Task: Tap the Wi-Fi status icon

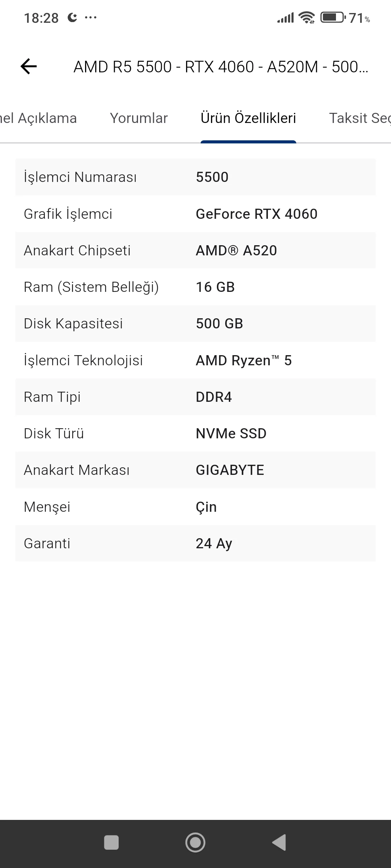Action: (306, 17)
